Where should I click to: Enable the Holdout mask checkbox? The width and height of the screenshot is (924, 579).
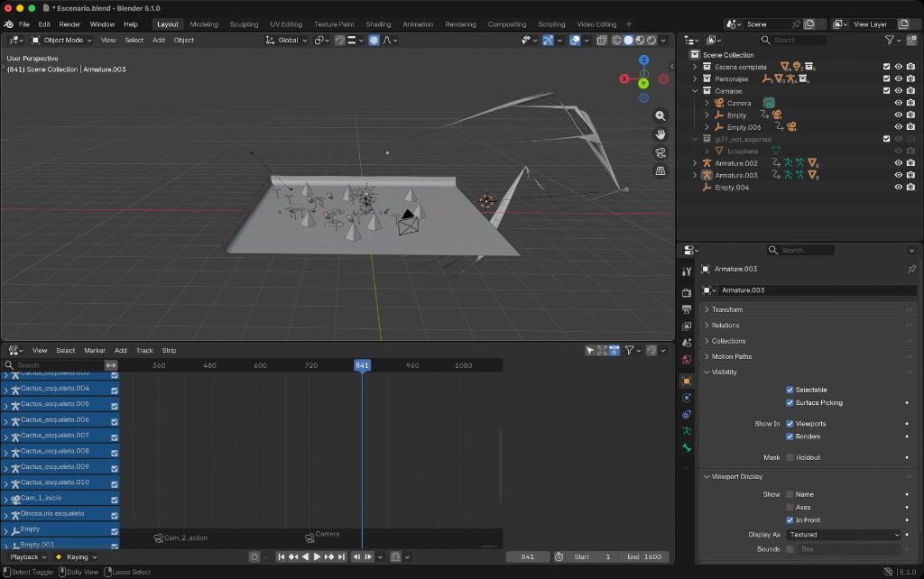click(x=790, y=457)
